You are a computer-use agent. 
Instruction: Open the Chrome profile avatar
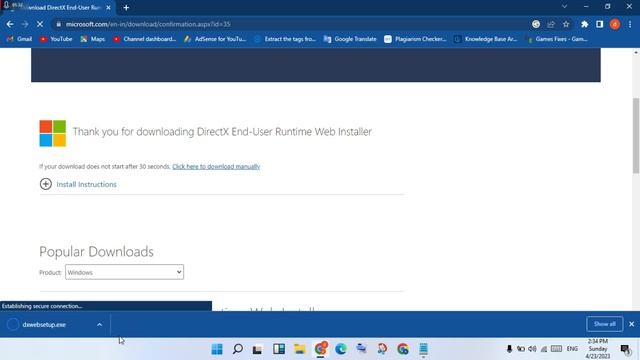615,24
